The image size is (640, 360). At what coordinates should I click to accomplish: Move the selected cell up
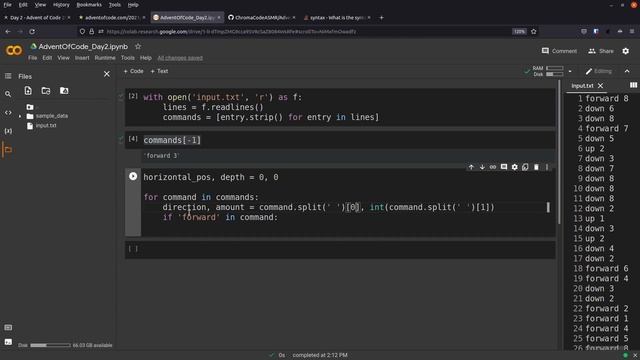[x=471, y=167]
